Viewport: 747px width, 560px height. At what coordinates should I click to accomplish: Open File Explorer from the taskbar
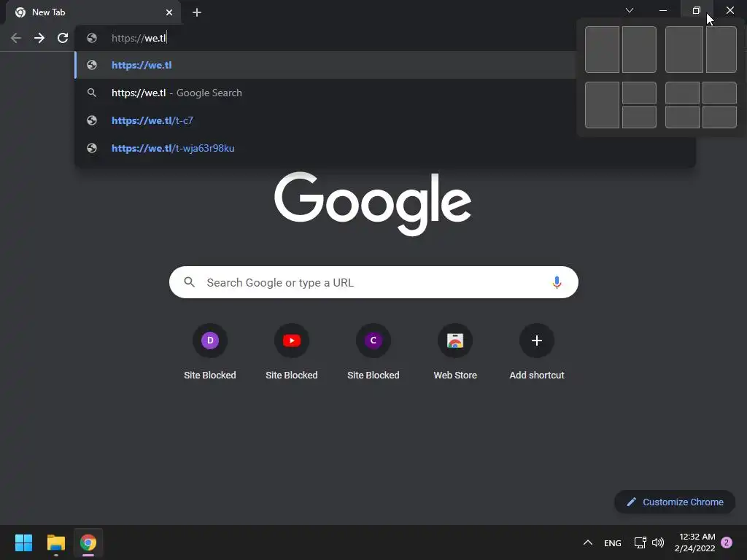pyautogui.click(x=55, y=542)
